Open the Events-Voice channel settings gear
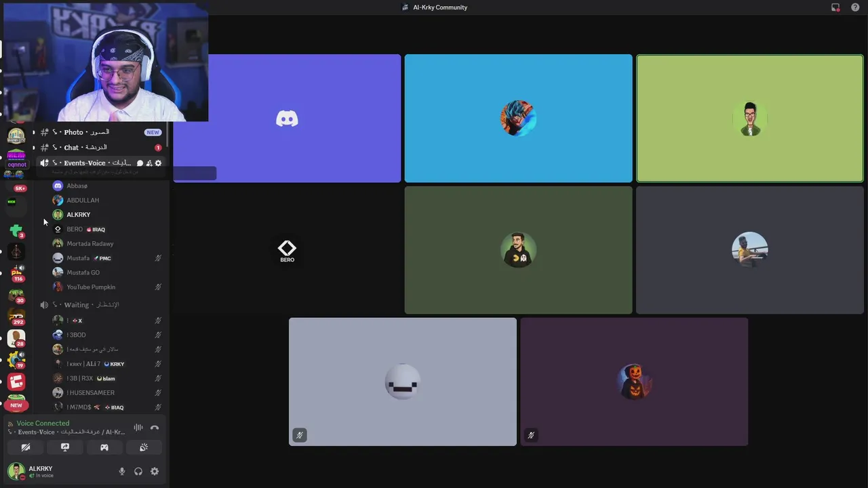This screenshot has height=488, width=868. pyautogui.click(x=159, y=163)
